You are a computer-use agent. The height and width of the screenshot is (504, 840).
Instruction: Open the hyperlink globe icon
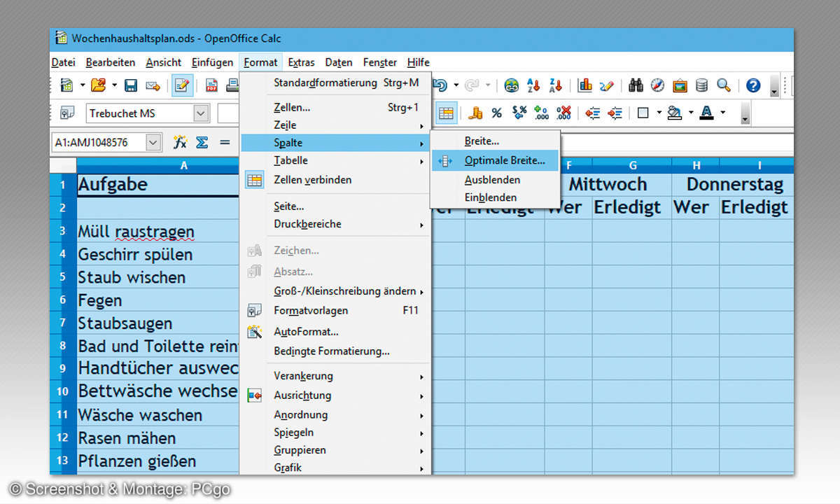[511, 85]
